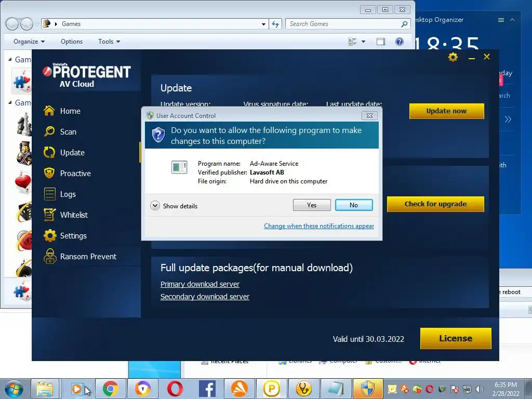Click the double-arrow in Desktop Organizer
The image size is (532, 399).
tap(508, 119)
